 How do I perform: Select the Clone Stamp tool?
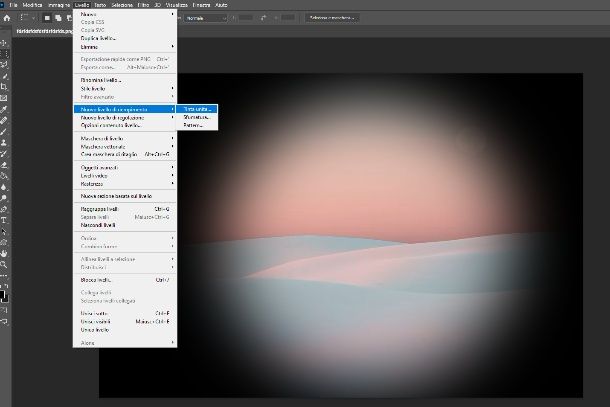coord(4,142)
